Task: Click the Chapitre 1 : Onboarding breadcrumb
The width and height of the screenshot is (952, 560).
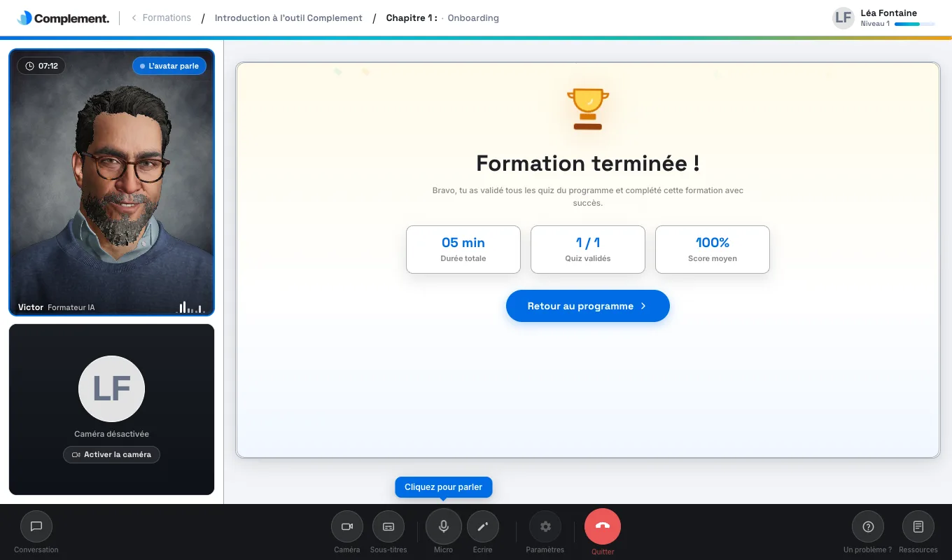Action: pyautogui.click(x=442, y=17)
